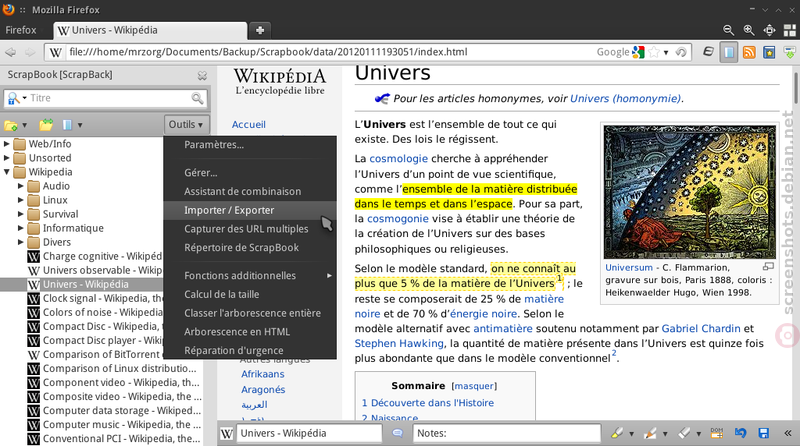Click the zoom in magnifier icon
Screen dimensions: 800x446
click(x=748, y=30)
